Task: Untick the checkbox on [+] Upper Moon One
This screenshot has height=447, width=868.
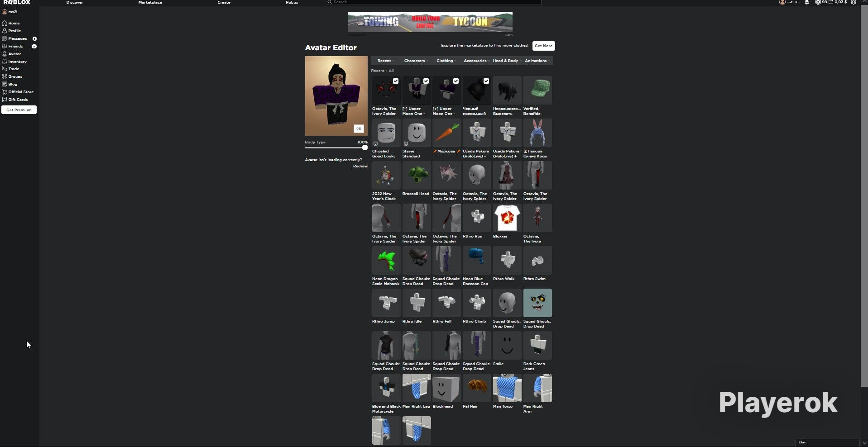Action: (456, 81)
